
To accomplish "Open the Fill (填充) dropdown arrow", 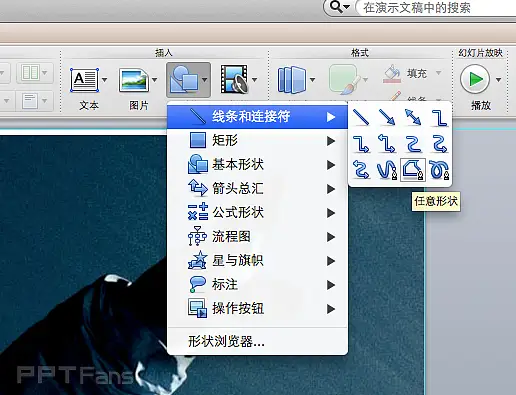I will [x=439, y=73].
